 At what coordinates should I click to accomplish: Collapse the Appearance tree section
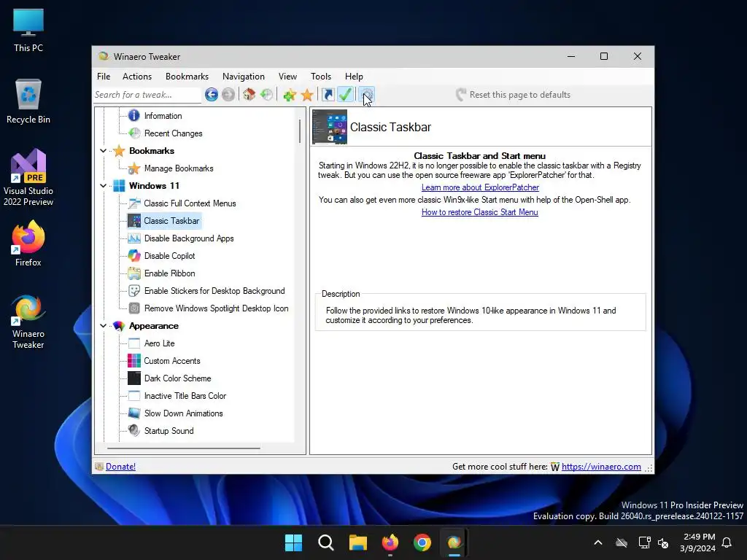[103, 326]
